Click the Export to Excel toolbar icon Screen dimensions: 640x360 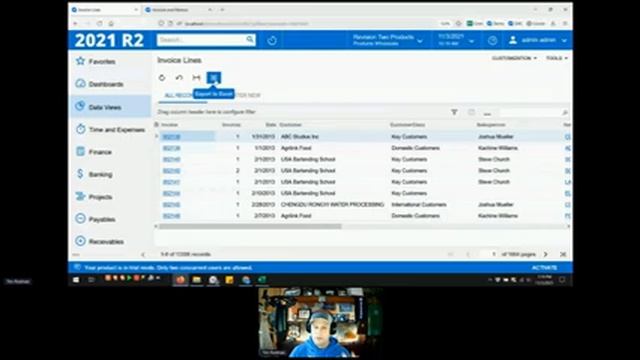[x=213, y=78]
